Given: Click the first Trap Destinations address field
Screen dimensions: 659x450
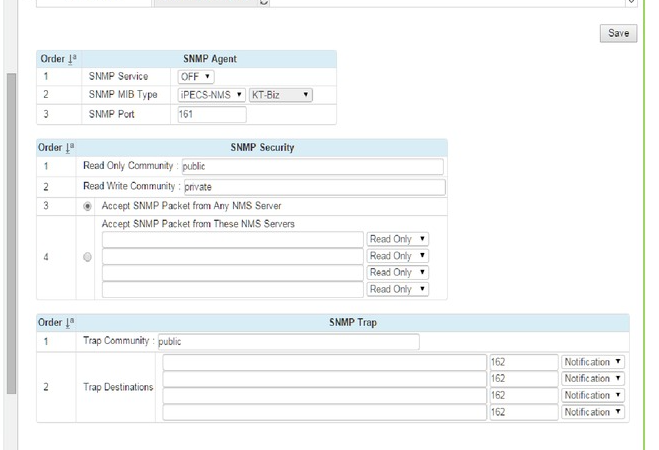Looking at the screenshot, I should (325, 362).
